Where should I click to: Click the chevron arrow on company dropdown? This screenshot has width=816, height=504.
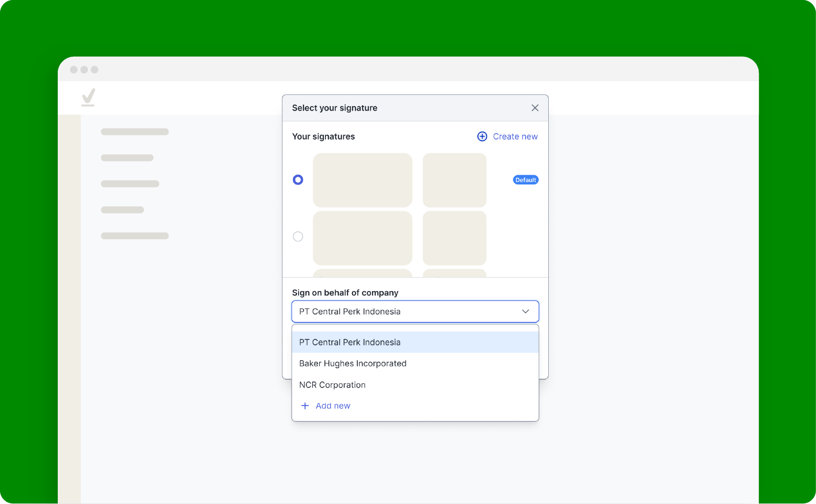pos(526,312)
